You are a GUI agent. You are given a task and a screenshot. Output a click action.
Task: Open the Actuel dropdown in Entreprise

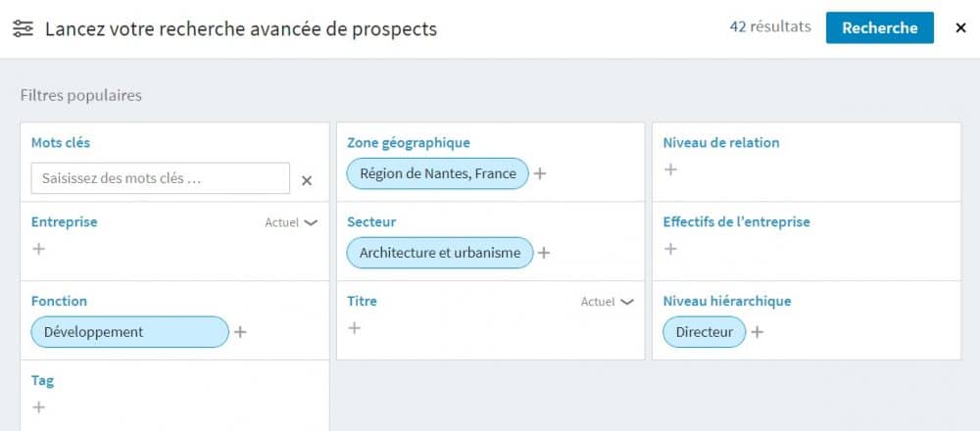pos(291,222)
